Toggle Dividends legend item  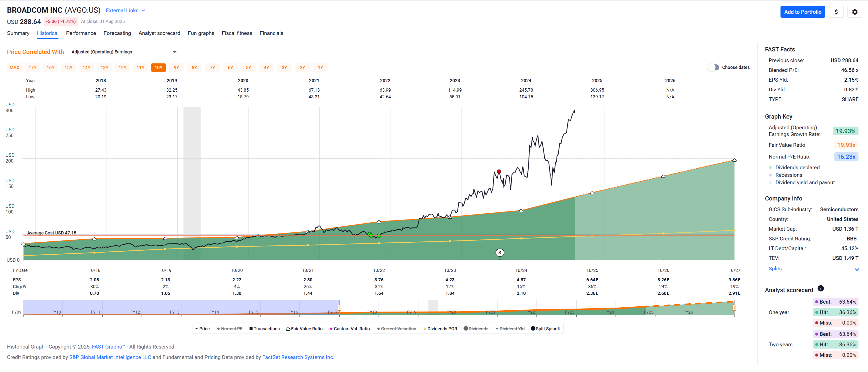coord(476,329)
